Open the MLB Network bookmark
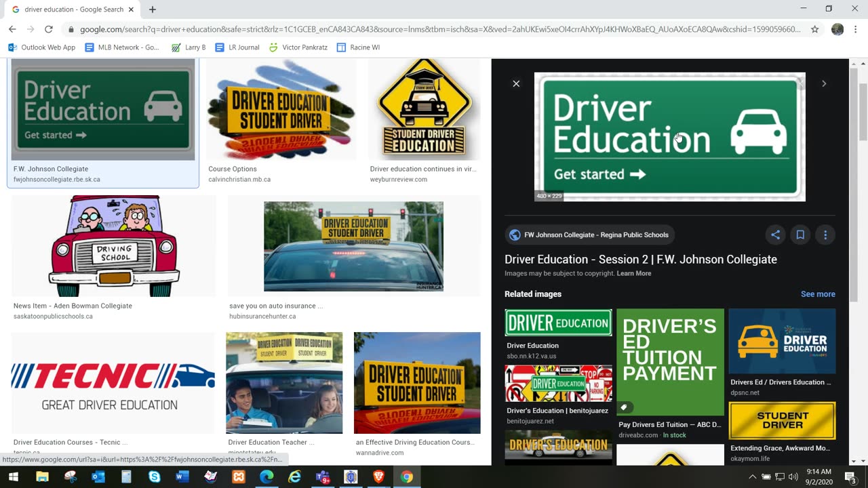The width and height of the screenshot is (868, 488). [x=122, y=47]
